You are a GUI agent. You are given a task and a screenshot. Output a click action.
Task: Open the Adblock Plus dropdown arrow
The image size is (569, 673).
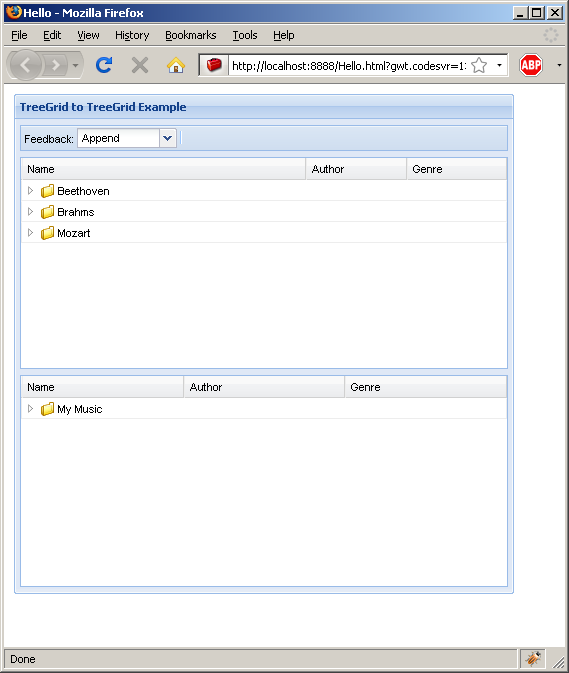pyautogui.click(x=559, y=65)
